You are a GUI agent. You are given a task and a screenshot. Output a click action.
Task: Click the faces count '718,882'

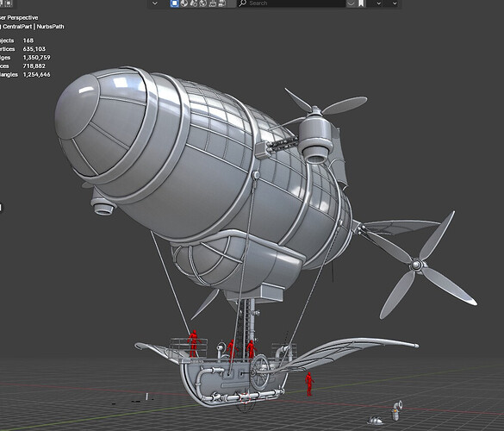point(34,66)
